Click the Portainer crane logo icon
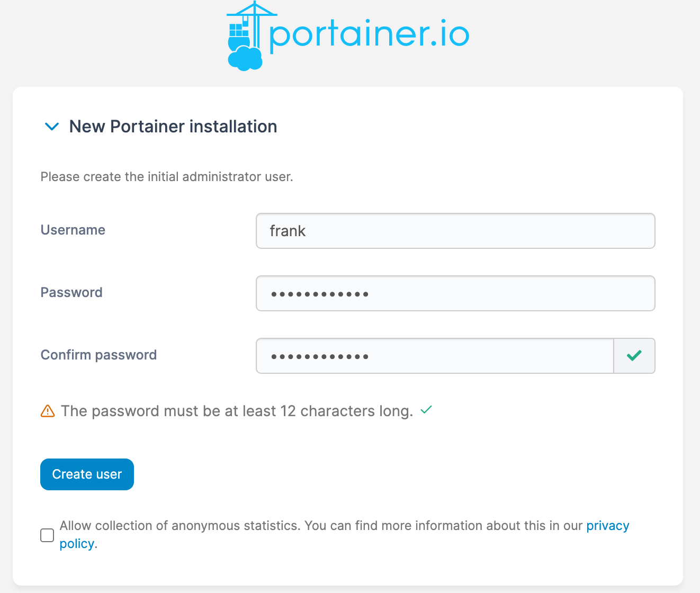 pyautogui.click(x=245, y=36)
